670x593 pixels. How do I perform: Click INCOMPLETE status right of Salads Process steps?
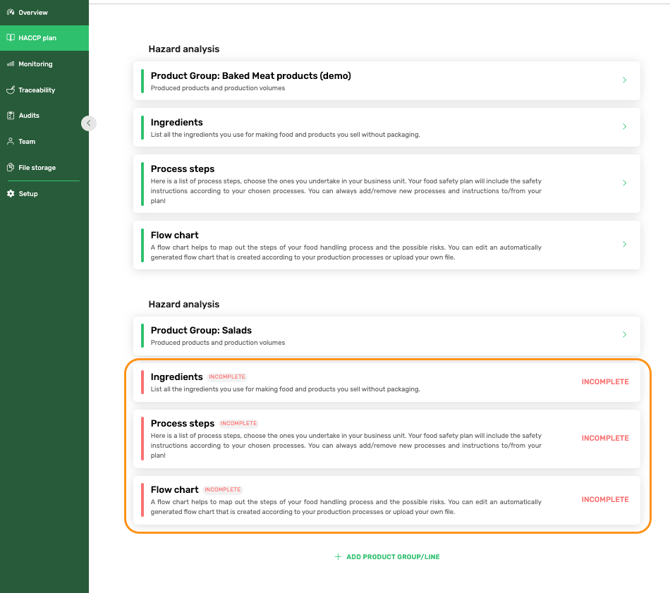pos(605,438)
